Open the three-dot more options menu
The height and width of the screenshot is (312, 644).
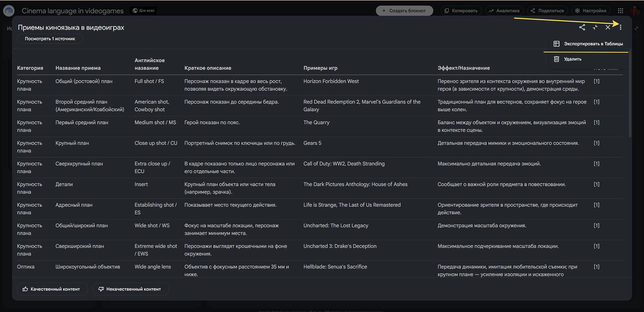pos(621,27)
